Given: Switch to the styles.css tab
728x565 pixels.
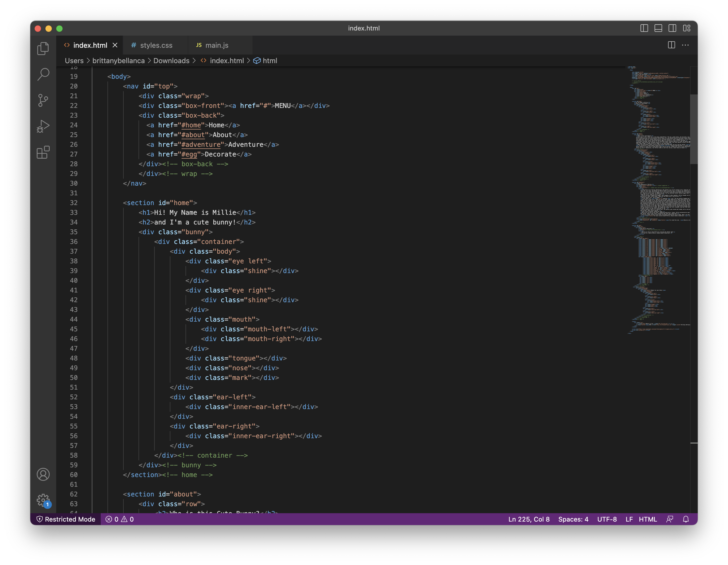Looking at the screenshot, I should coord(156,45).
